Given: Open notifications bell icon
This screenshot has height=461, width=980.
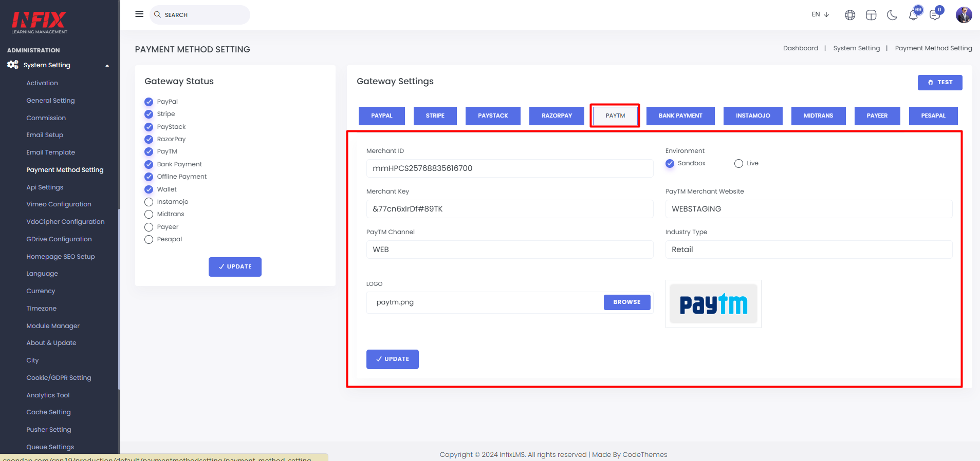Looking at the screenshot, I should coord(913,15).
